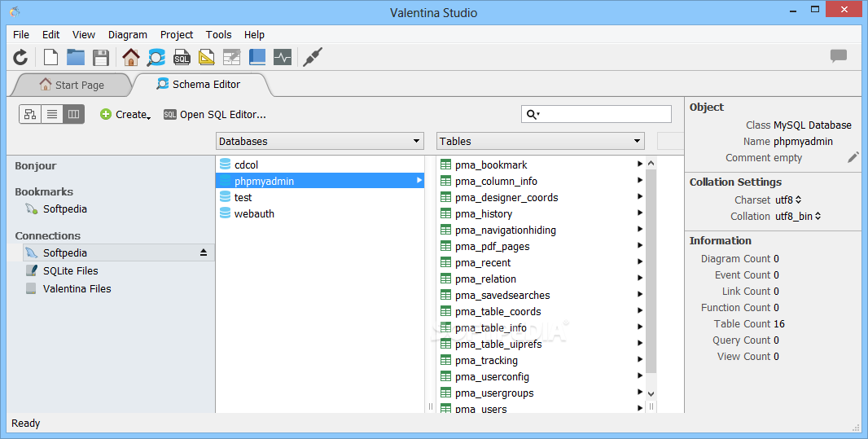Viewport: 868px width, 439px height.
Task: Open the Edit menu
Action: pos(51,34)
